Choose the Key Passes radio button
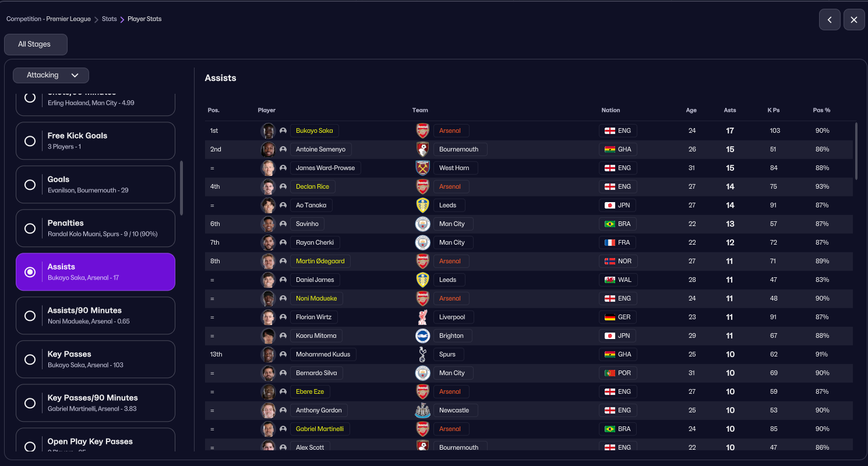Viewport: 868px width, 466px height. click(30, 359)
